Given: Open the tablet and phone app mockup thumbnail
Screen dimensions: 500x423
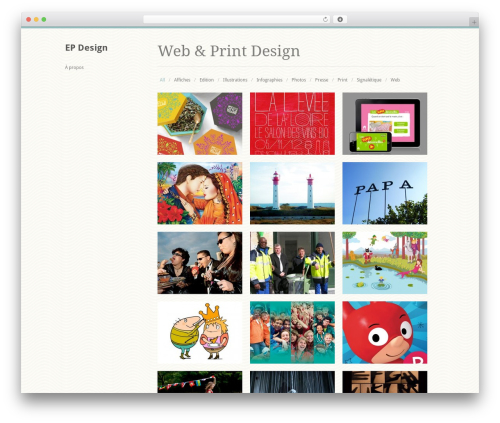Looking at the screenshot, I should point(385,124).
